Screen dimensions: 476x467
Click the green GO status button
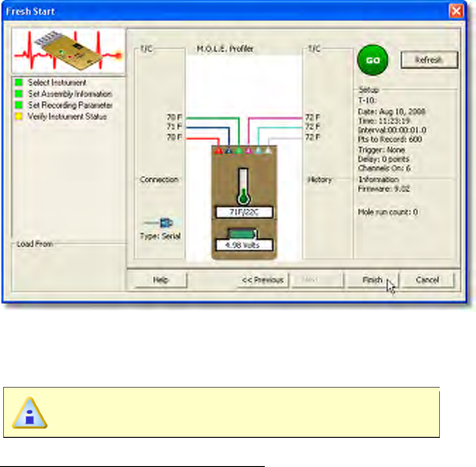point(373,60)
